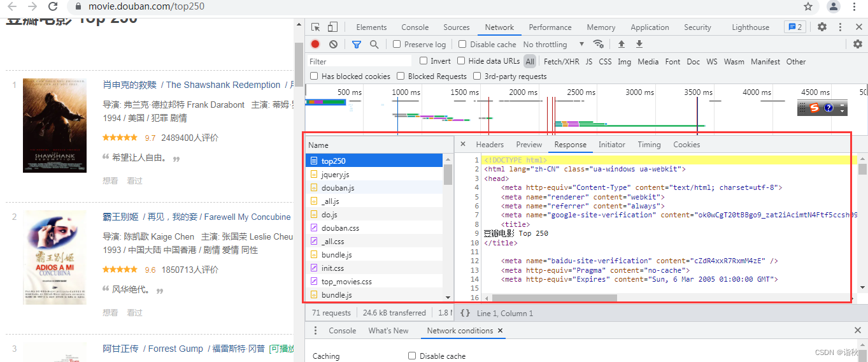868x362 pixels.
Task: Bookmark this page with star icon
Action: 808,6
